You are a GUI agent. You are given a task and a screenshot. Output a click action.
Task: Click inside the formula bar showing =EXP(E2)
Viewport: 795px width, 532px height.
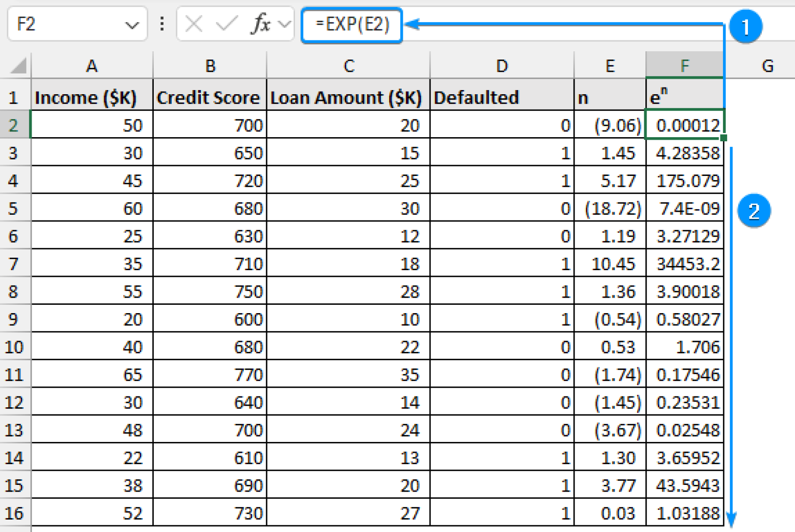[x=352, y=24]
